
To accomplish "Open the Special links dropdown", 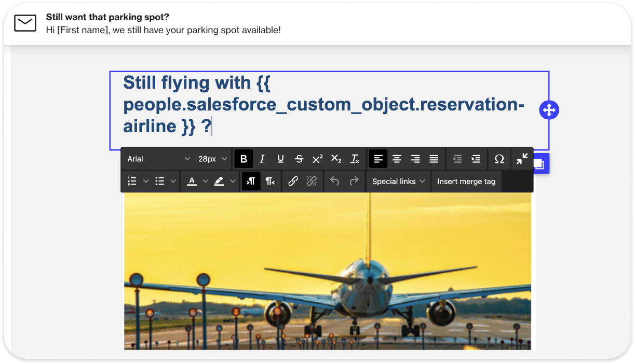I will pyautogui.click(x=398, y=181).
